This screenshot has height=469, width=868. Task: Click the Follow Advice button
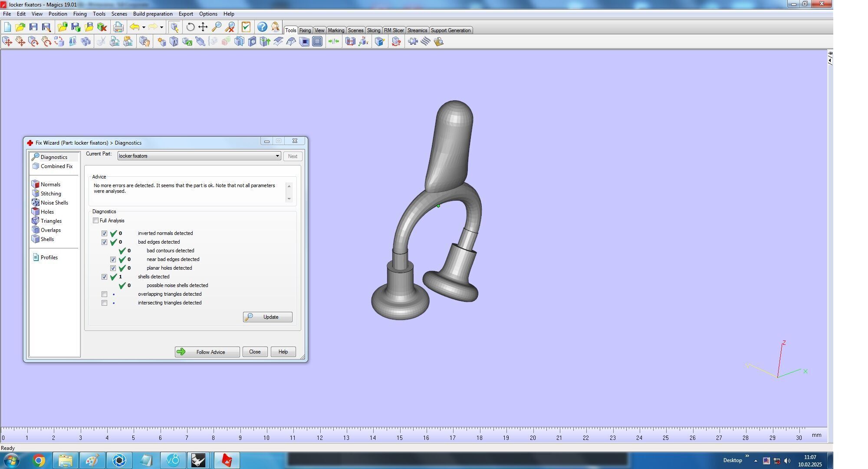(207, 352)
